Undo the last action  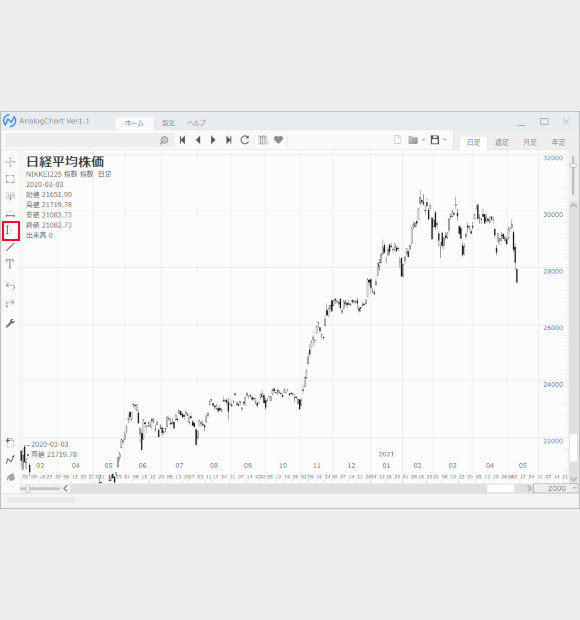click(10, 286)
